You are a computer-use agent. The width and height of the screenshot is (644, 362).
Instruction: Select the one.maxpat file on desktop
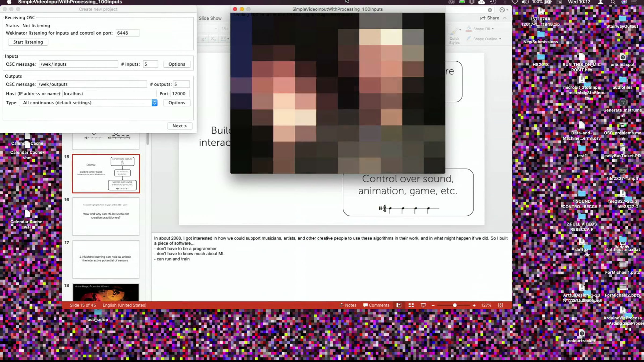tap(623, 60)
